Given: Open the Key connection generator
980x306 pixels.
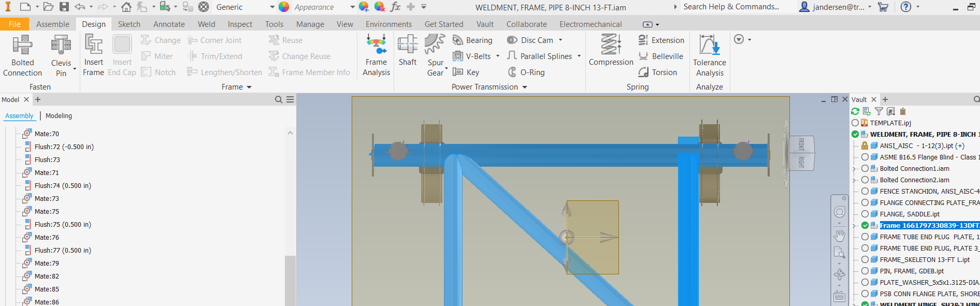Looking at the screenshot, I should point(466,72).
